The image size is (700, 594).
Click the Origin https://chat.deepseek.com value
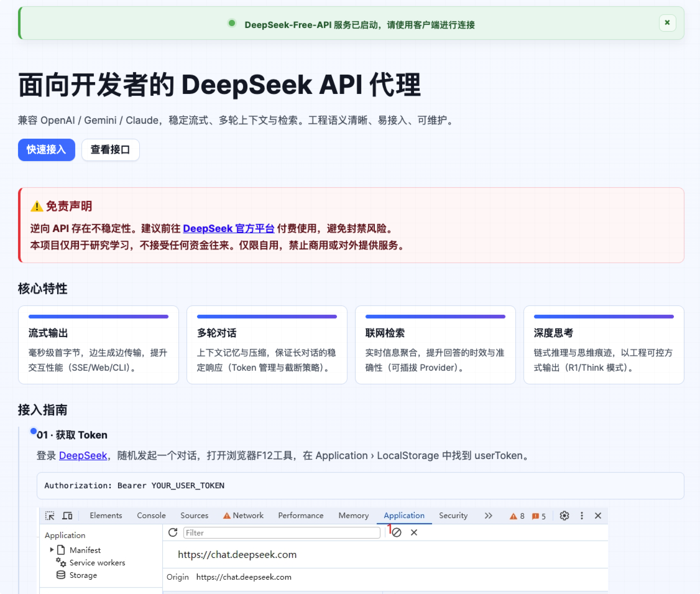pos(244,577)
